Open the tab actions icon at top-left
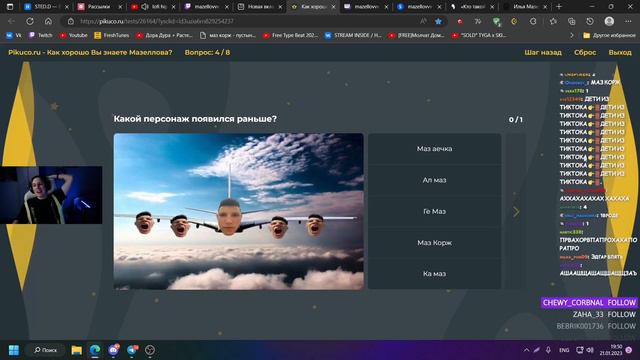Screen dimensions: 640x360 (10, 7)
